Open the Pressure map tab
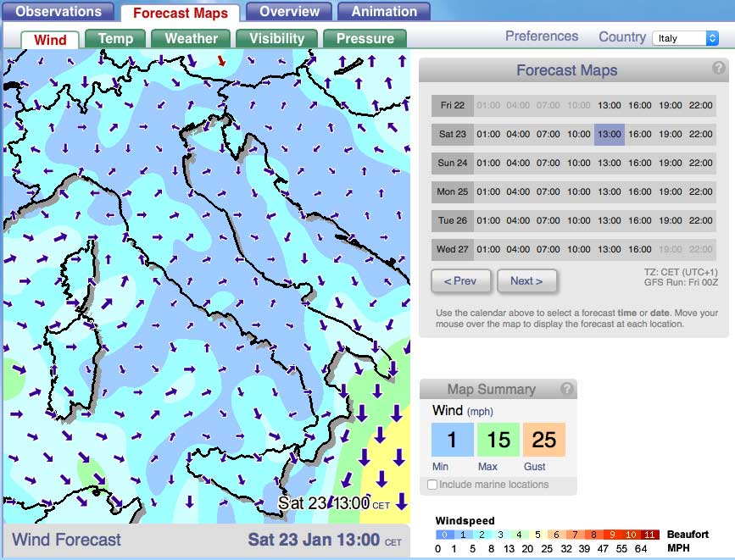This screenshot has height=560, width=735. point(365,39)
